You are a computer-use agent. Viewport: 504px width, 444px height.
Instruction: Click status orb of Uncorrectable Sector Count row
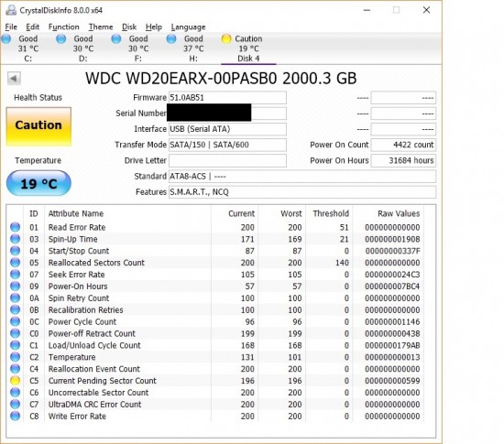pyautogui.click(x=15, y=393)
